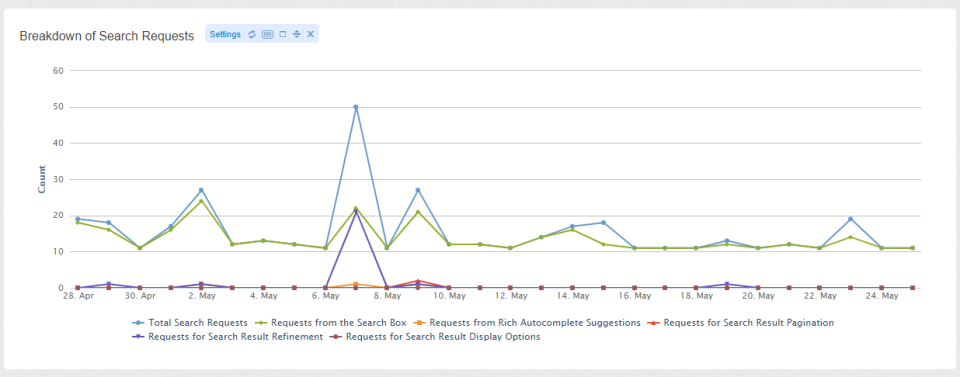Toggle Requests from Rich Autocomplete Suggestions legend entry

pos(527,322)
